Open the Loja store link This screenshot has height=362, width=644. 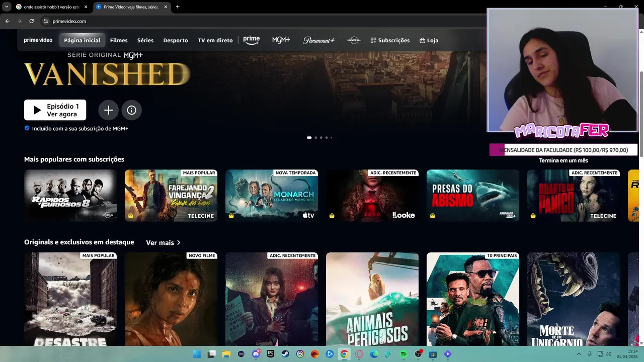[429, 40]
